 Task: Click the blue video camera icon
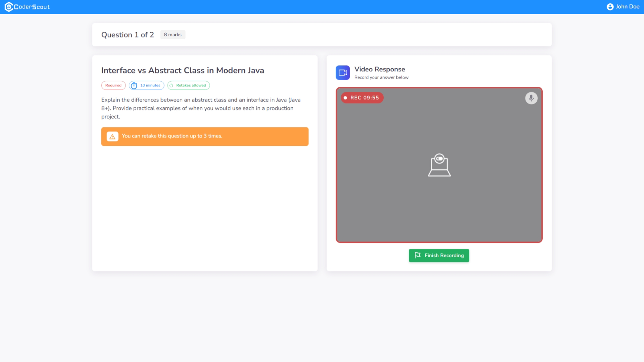point(342,73)
